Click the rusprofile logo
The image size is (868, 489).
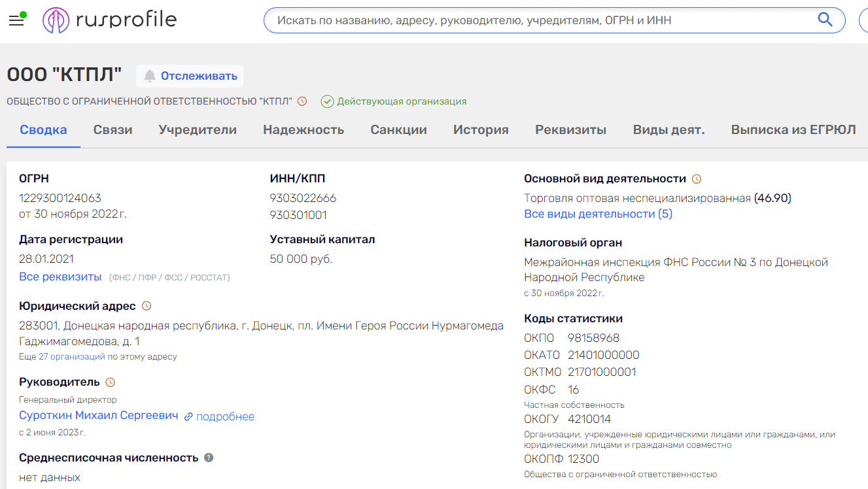point(110,20)
